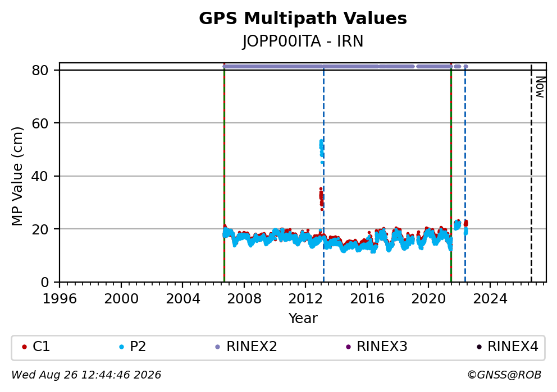Image resolution: width=557 pixels, height=392 pixels.
Task: Click the 'Now' dashed vertical line label
Action: pyautogui.click(x=540, y=87)
